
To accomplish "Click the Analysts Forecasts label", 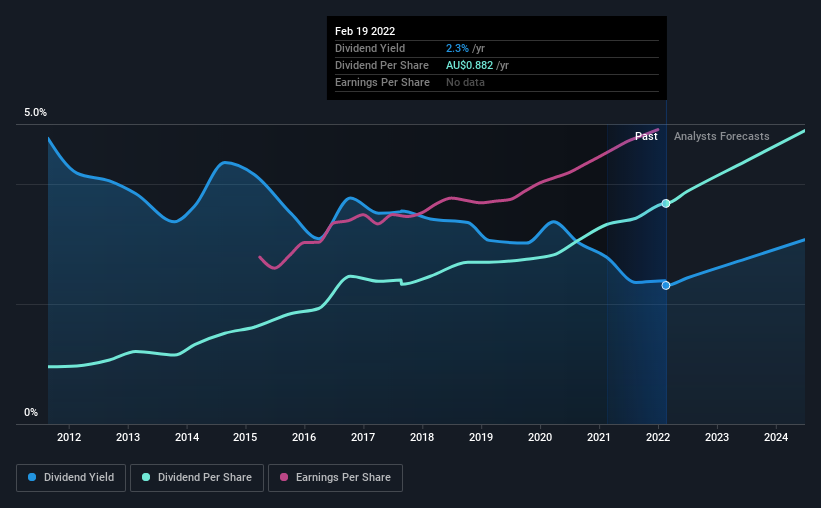I will [x=722, y=136].
